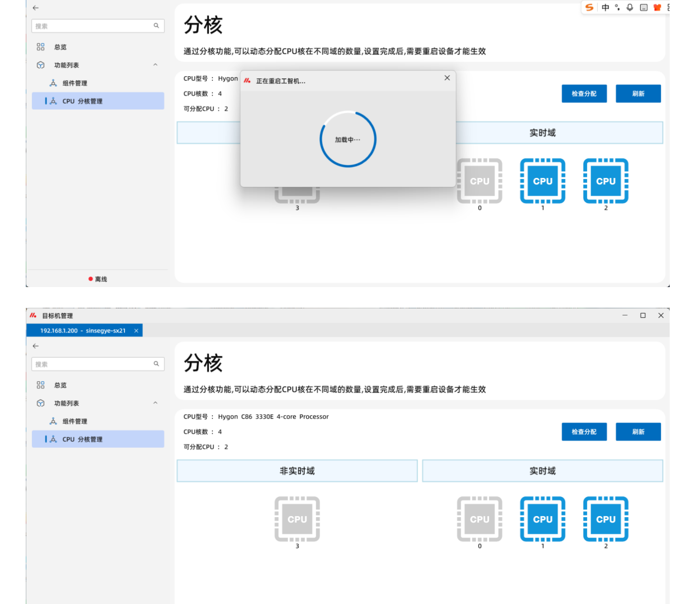Open 总览 in the tabbed window sidebar

click(60, 385)
